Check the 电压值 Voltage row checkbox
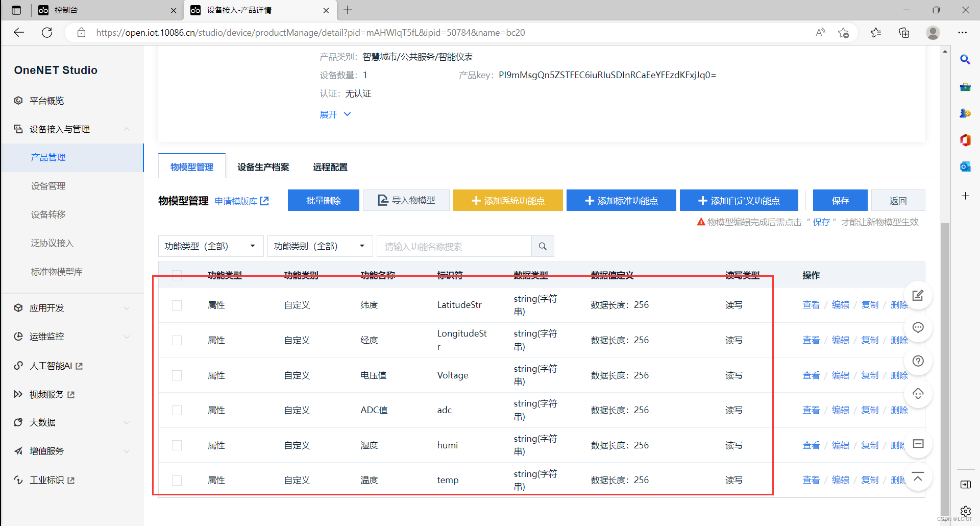Image resolution: width=980 pixels, height=526 pixels. [x=177, y=375]
